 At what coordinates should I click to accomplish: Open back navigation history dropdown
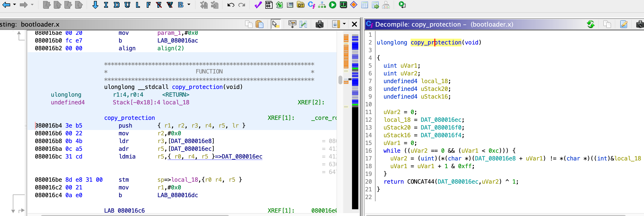(x=15, y=5)
